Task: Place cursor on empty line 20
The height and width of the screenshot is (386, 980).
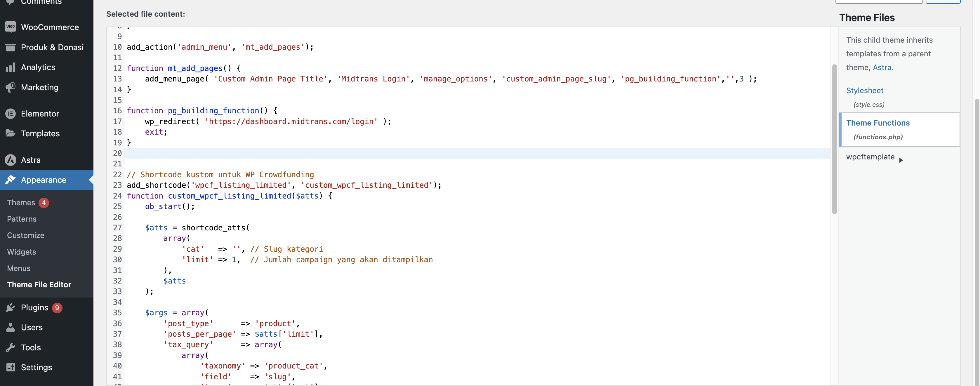Action: pyautogui.click(x=477, y=153)
